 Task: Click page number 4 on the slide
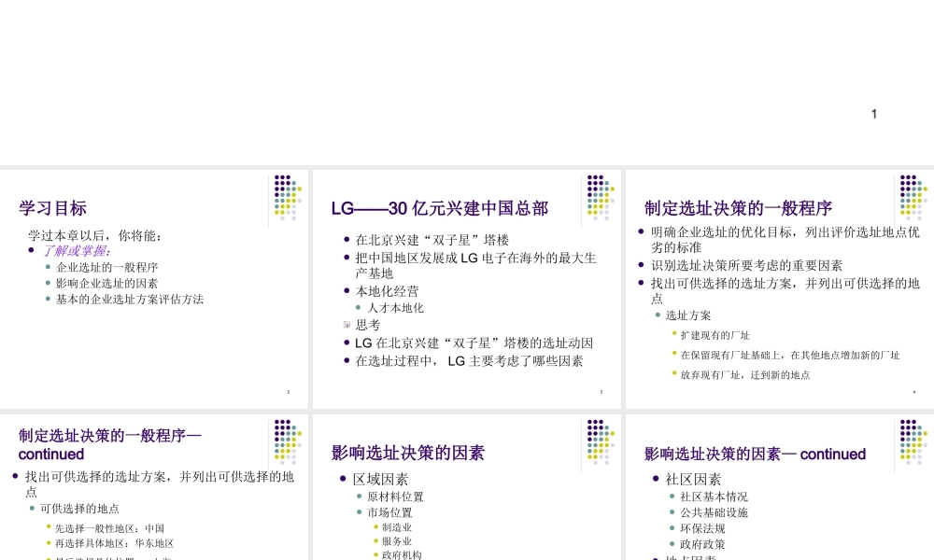(x=914, y=392)
